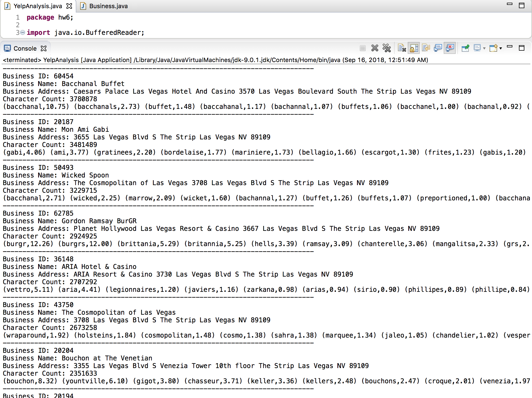Collapse the import block at line 3

point(23,32)
